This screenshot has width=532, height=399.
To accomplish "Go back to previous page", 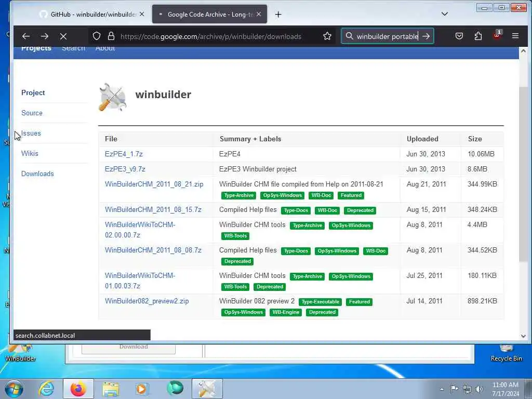I will 26,36.
